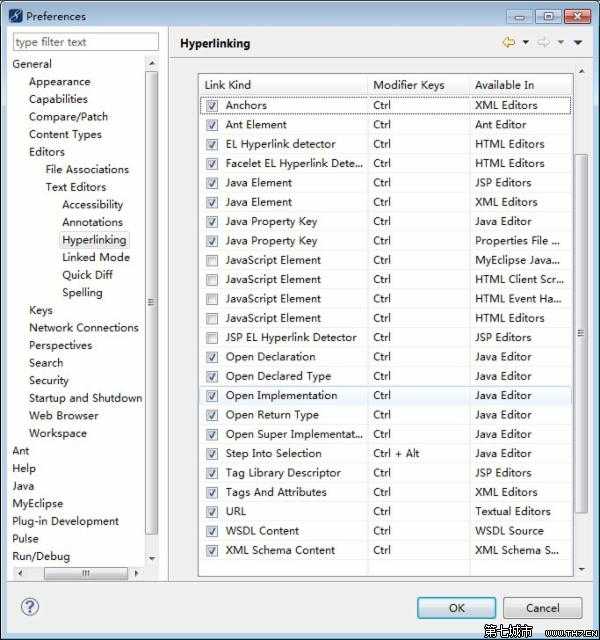This screenshot has width=600, height=640.
Task: Enable JavaScript Element for HTML Client Script checkbox
Action: [x=212, y=280]
